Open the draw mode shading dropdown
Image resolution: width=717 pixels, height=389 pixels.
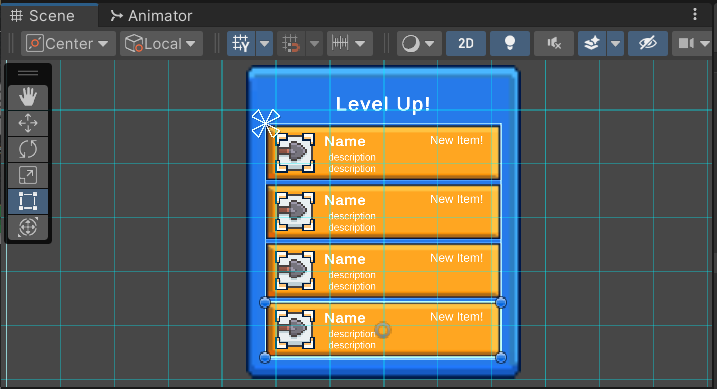pos(419,44)
